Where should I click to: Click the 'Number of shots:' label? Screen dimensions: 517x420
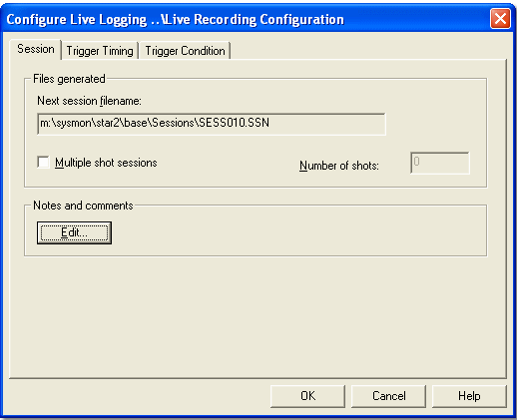339,166
